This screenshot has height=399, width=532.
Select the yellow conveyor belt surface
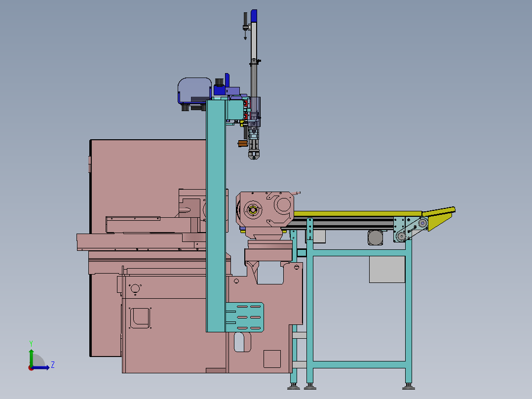(x=358, y=214)
